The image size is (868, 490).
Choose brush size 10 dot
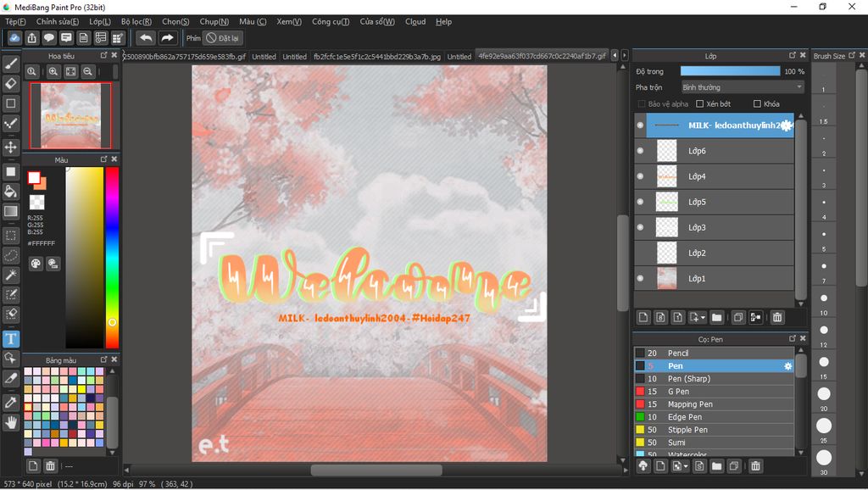click(824, 298)
